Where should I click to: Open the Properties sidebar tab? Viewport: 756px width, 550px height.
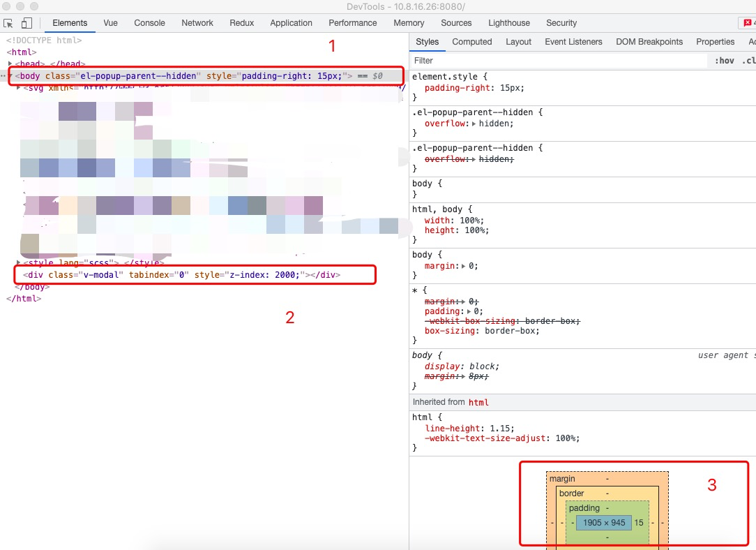pos(716,42)
